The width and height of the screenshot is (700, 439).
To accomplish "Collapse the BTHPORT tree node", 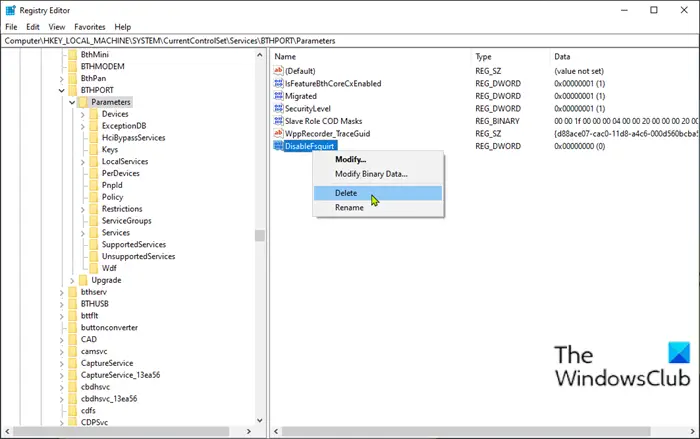I will coord(62,90).
